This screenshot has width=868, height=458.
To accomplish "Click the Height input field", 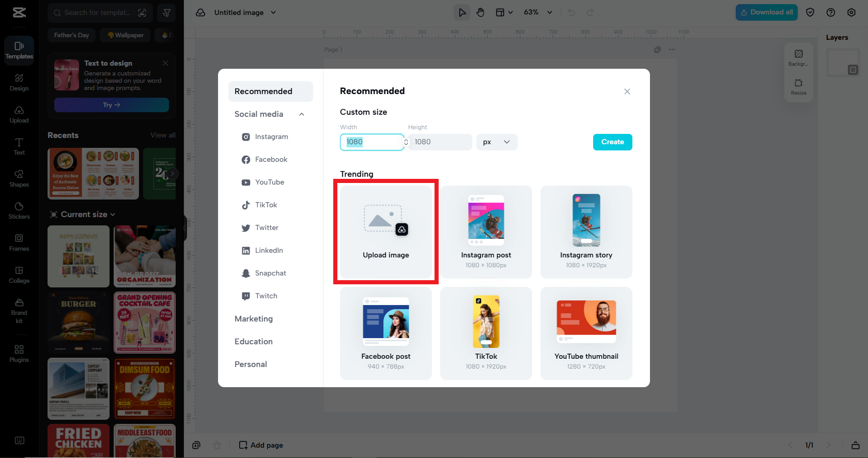I will coord(440,142).
